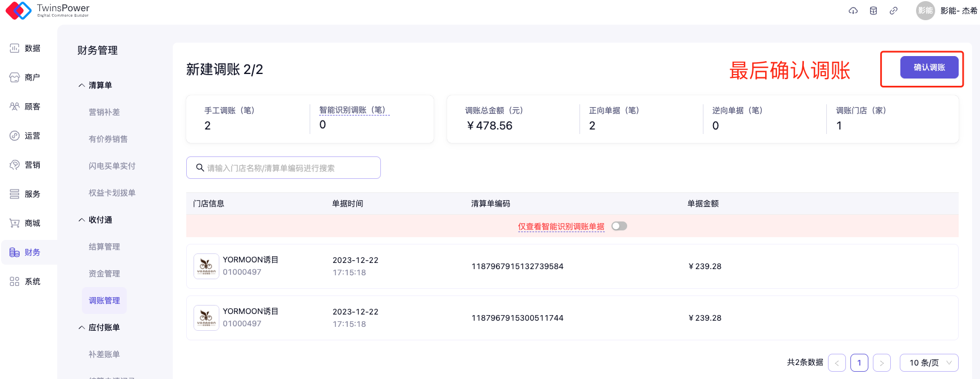Collapse the 应付账单 menu group

coord(100,327)
